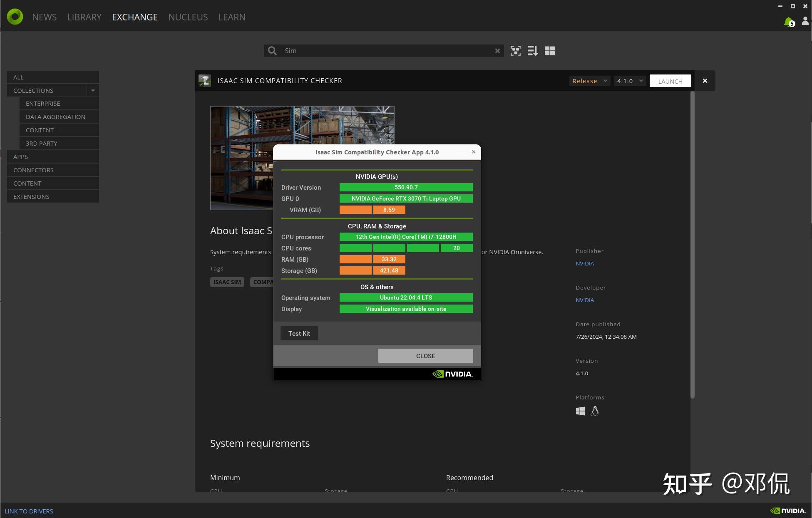Click the detail panel vertical scrollbar
Screen dimensions: 812x518
693,245
